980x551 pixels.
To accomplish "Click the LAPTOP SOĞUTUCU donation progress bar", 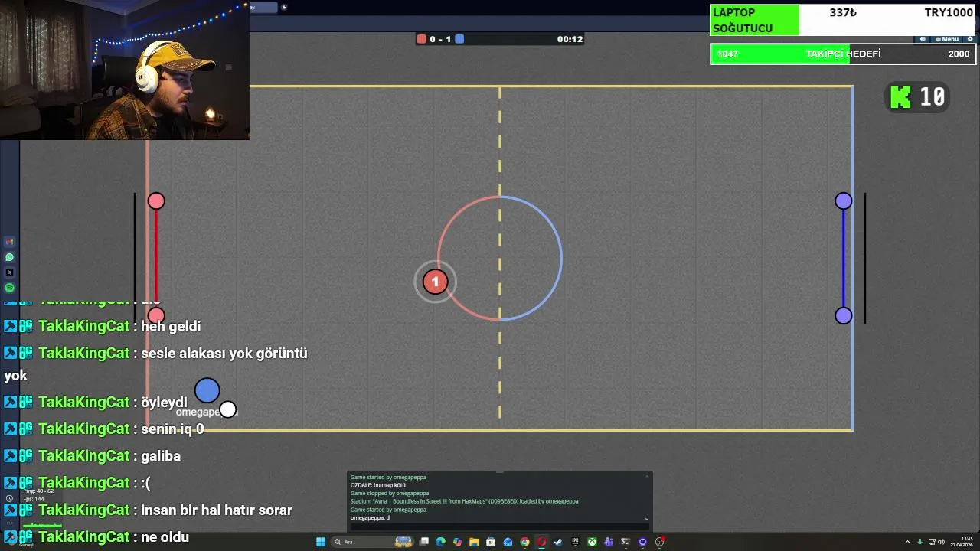I will point(843,20).
